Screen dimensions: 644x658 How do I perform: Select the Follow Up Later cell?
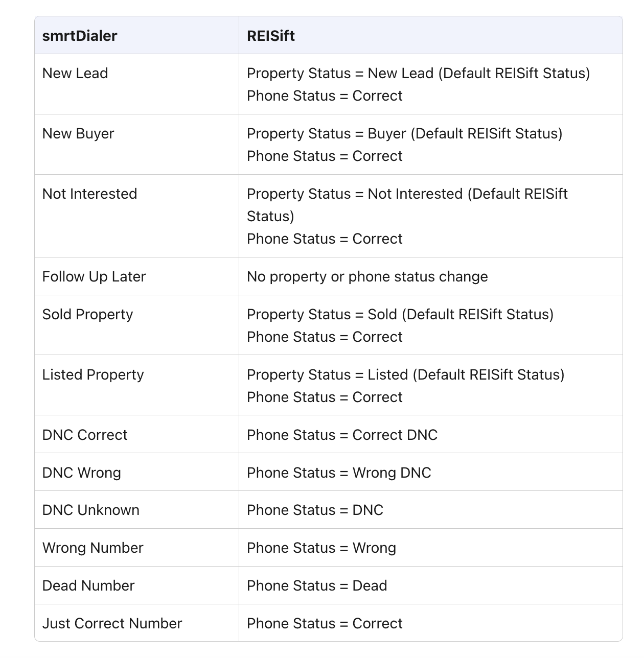94,277
